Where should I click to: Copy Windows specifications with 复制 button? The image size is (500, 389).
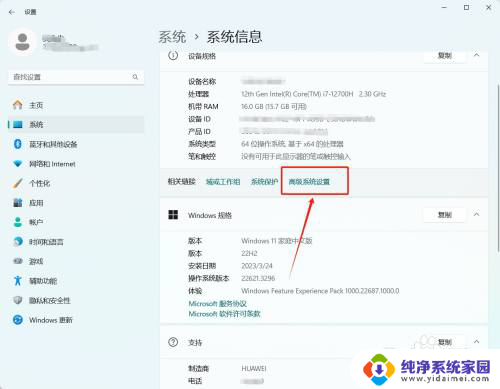click(444, 215)
